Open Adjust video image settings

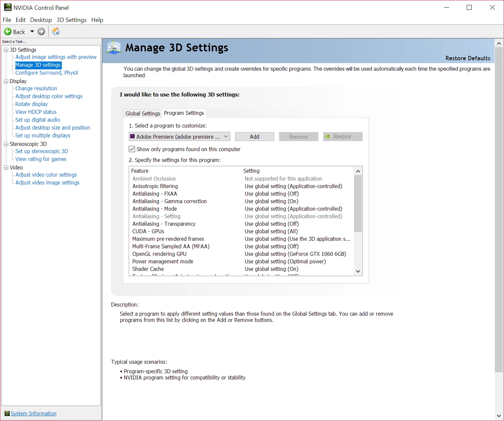[x=47, y=183]
